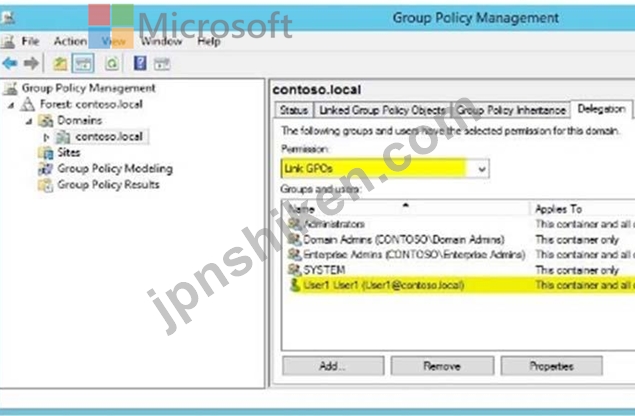Image resolution: width=635 pixels, height=416 pixels.
Task: Click the Up one level folder icon
Action: point(60,64)
